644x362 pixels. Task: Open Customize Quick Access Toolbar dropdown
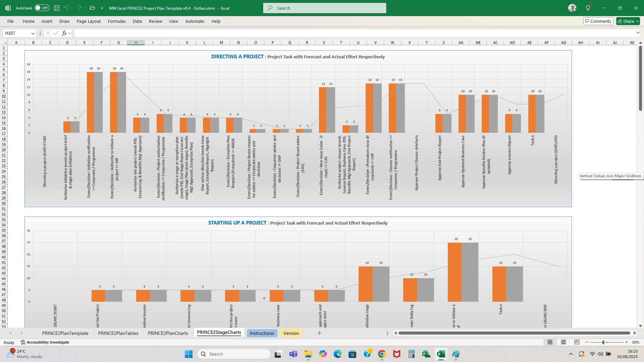coord(102,8)
